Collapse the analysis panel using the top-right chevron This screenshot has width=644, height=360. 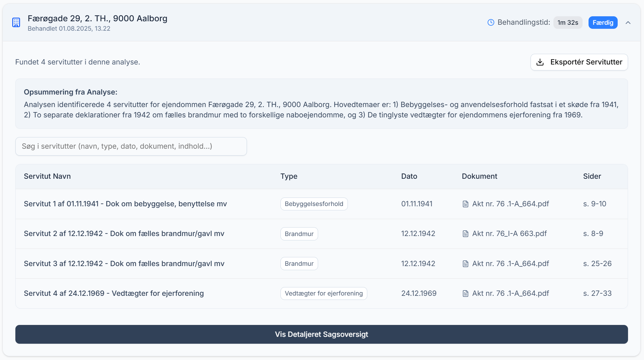(629, 23)
